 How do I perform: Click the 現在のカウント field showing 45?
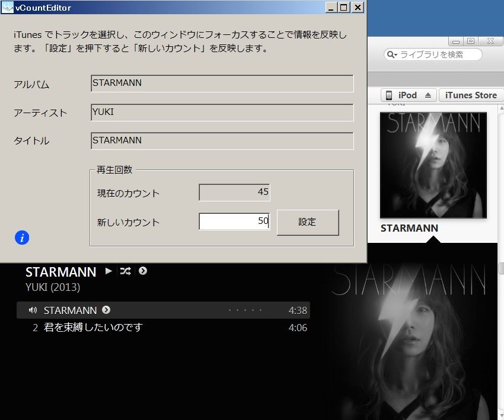tap(234, 192)
